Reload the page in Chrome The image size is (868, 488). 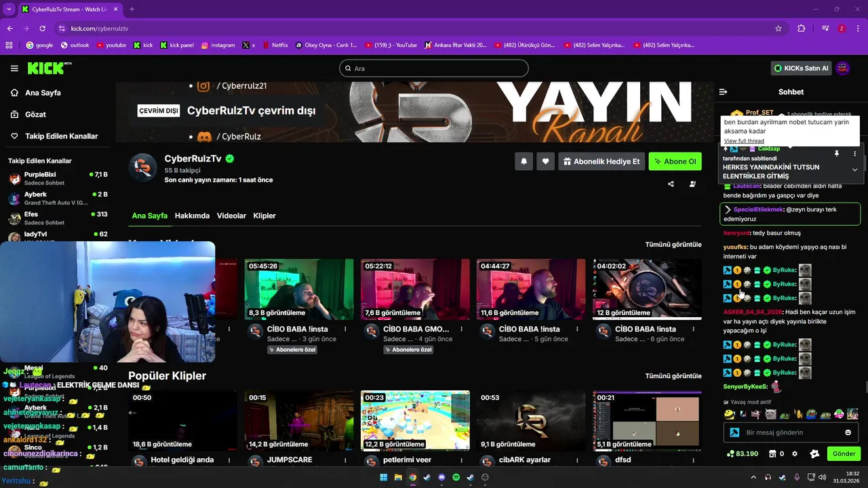(x=42, y=28)
